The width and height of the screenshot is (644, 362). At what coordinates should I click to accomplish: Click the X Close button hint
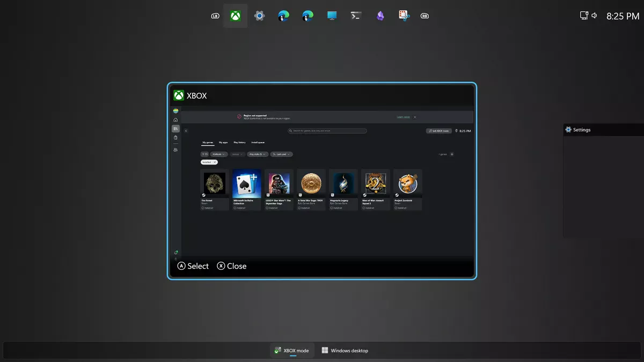point(232,266)
